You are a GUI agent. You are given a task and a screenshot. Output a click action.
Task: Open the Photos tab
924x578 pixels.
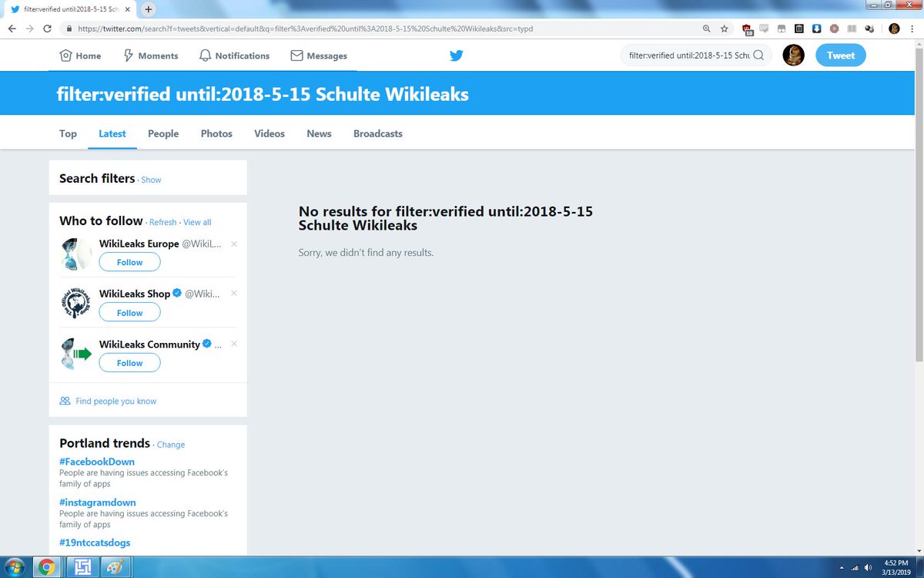216,133
